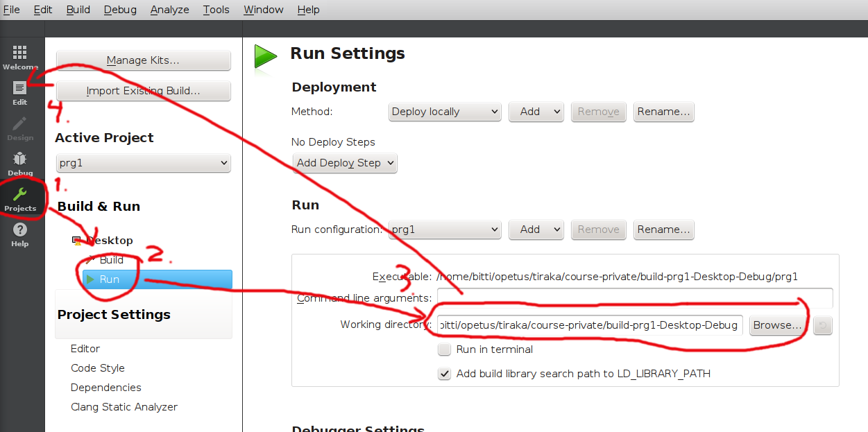Viewport: 868px width, 432px height.
Task: Open the Help mode icon
Action: tap(20, 234)
